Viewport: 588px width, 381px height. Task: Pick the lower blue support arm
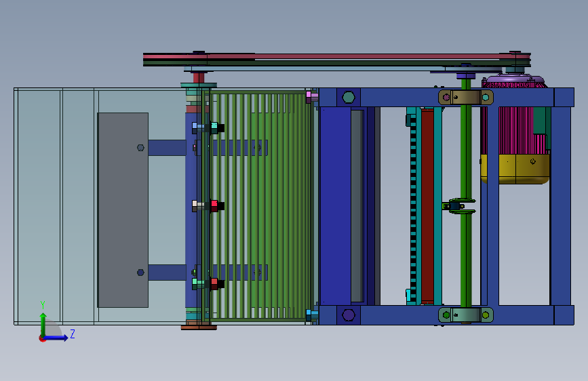click(x=168, y=273)
